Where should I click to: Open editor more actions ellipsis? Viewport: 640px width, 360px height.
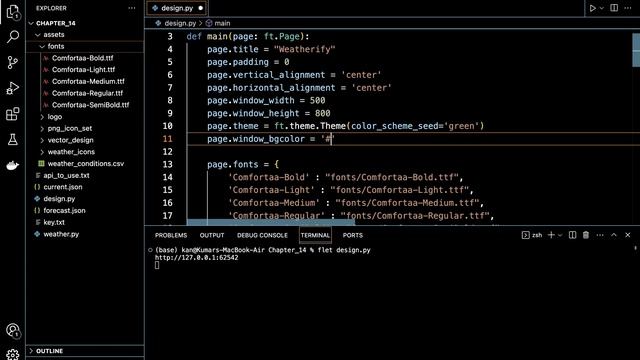pyautogui.click(x=628, y=8)
